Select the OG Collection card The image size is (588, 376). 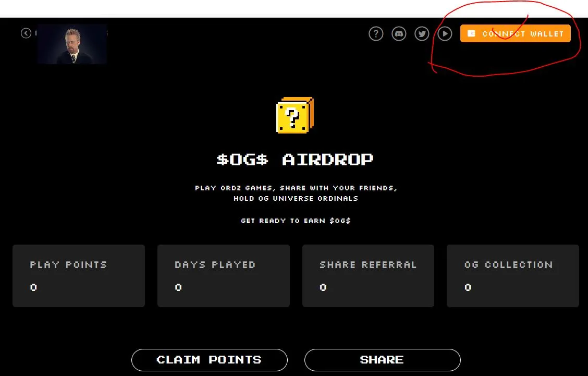tap(512, 276)
